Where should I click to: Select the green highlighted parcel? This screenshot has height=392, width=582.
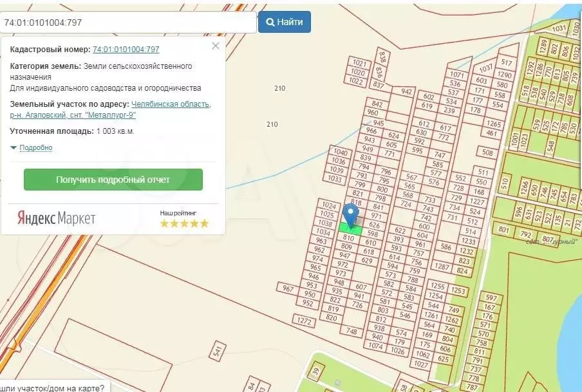(x=350, y=228)
